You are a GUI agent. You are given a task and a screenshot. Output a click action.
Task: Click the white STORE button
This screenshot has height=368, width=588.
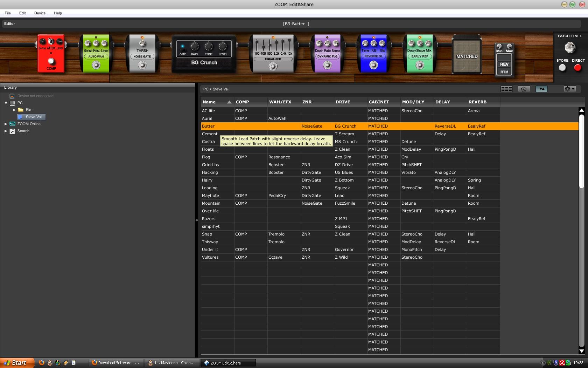click(x=562, y=68)
